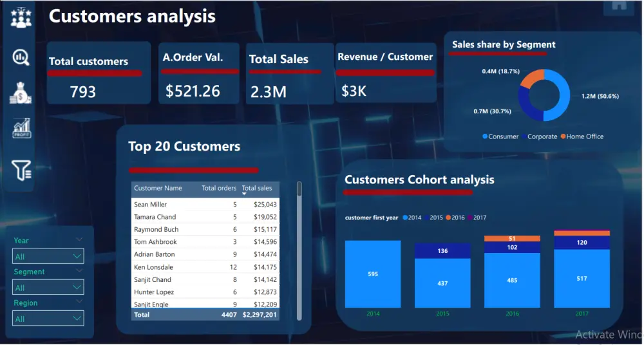Select 2016 in cohort legend
644x345 pixels.
coord(455,218)
